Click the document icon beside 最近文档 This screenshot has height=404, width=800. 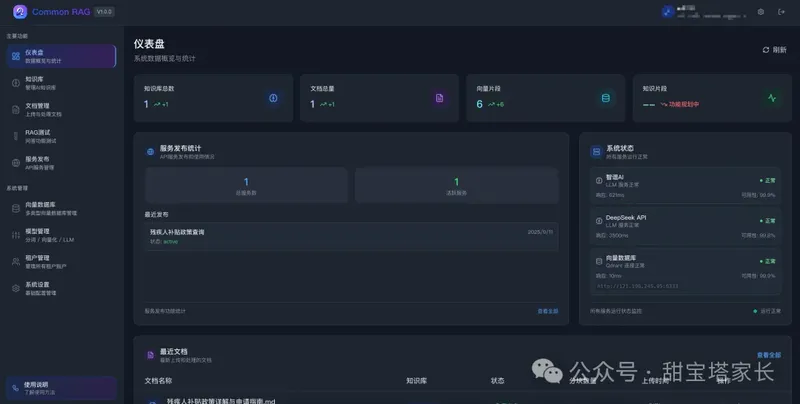click(x=151, y=355)
